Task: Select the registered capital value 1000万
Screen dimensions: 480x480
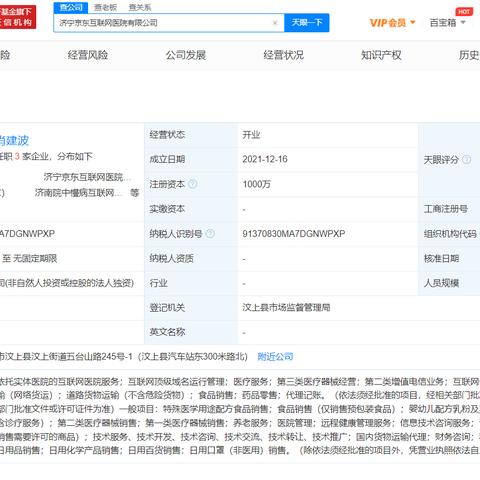Action: 257,184
